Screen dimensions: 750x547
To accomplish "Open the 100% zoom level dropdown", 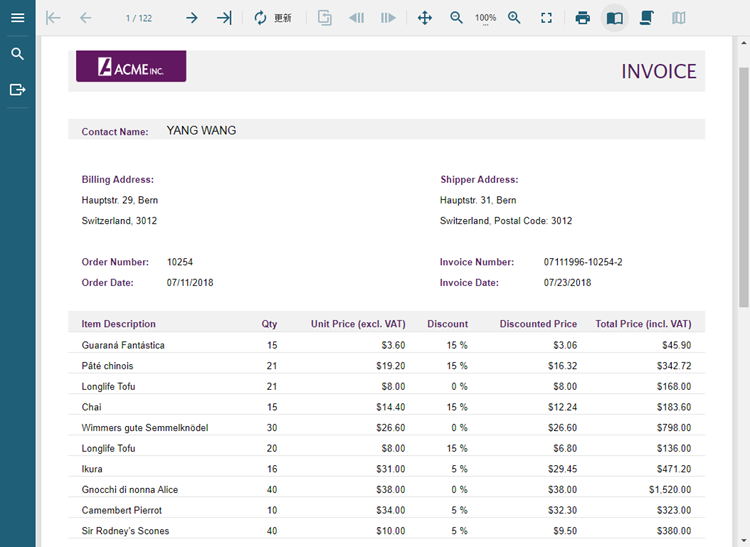I will click(485, 19).
